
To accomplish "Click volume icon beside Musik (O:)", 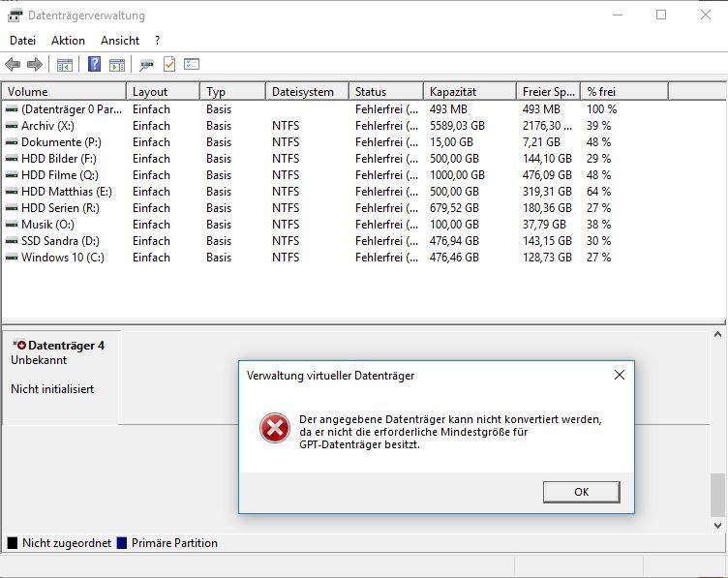I will tap(12, 225).
